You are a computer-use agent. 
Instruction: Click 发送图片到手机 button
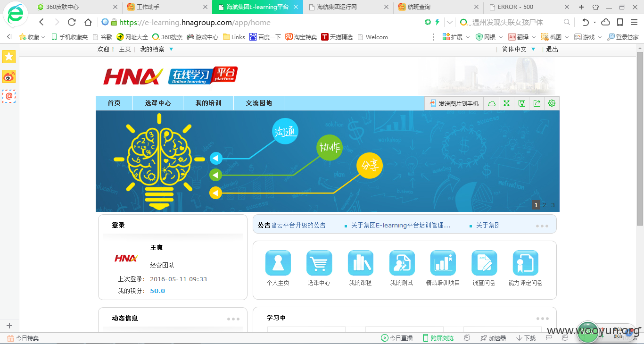click(454, 103)
